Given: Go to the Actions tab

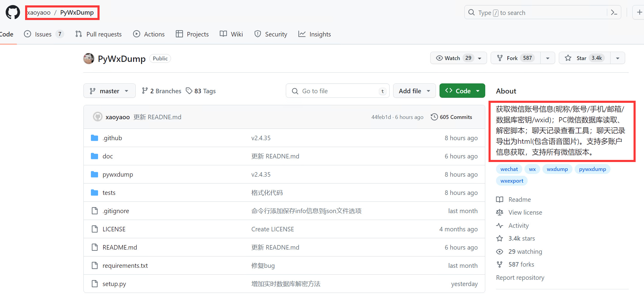Looking at the screenshot, I should tap(149, 34).
